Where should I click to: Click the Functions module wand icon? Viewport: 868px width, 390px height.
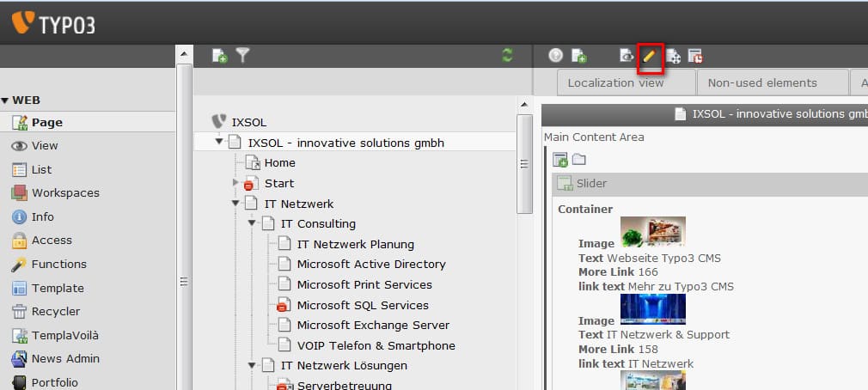[20, 265]
